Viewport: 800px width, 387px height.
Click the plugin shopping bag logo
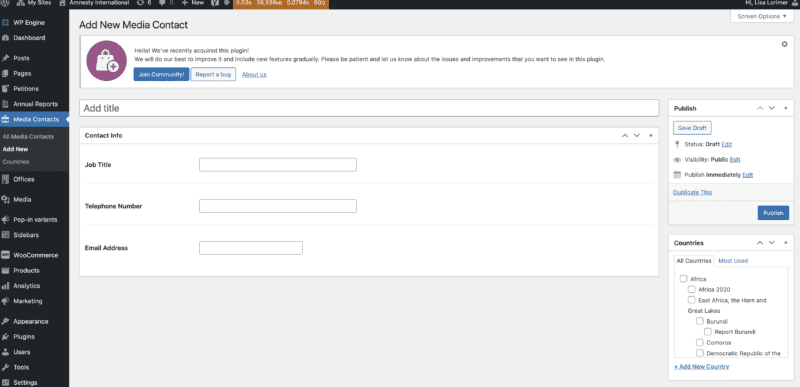point(107,61)
